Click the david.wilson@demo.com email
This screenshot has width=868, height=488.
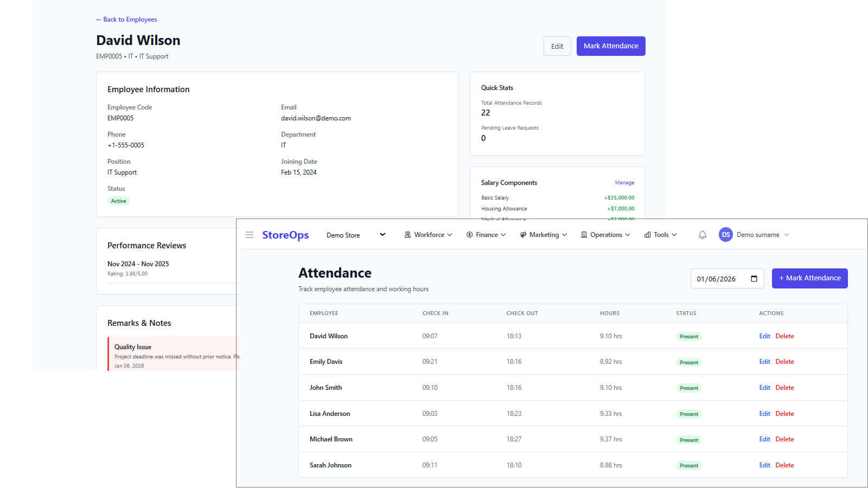point(316,118)
